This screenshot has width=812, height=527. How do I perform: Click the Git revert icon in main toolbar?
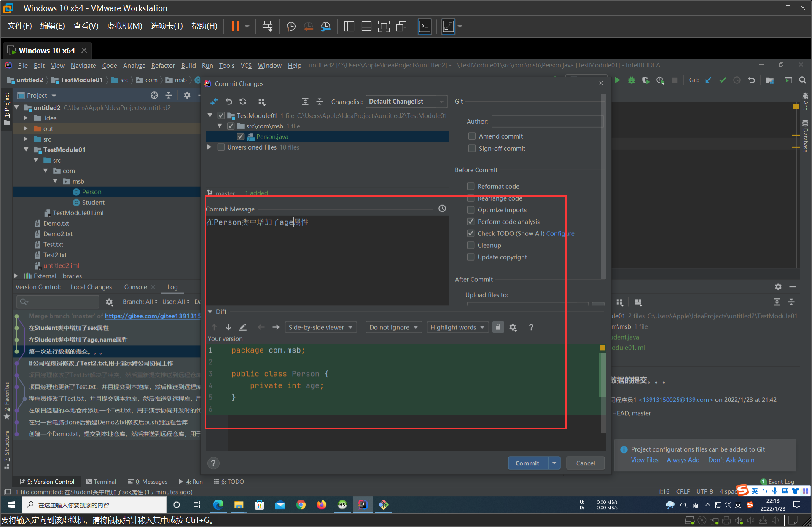[x=751, y=80]
